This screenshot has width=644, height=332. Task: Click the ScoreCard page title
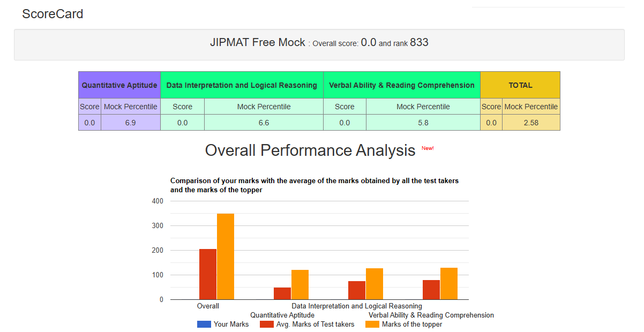53,14
